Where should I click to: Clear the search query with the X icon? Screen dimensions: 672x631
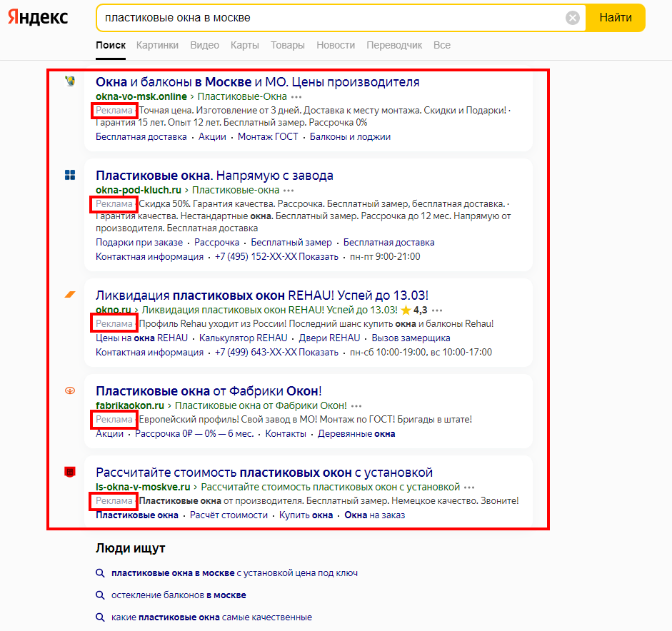[573, 18]
